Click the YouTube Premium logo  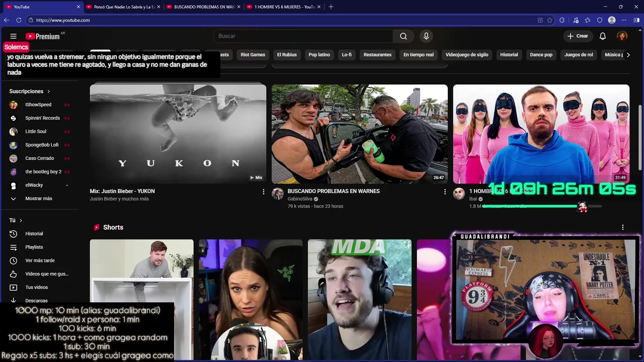pyautogui.click(x=43, y=36)
